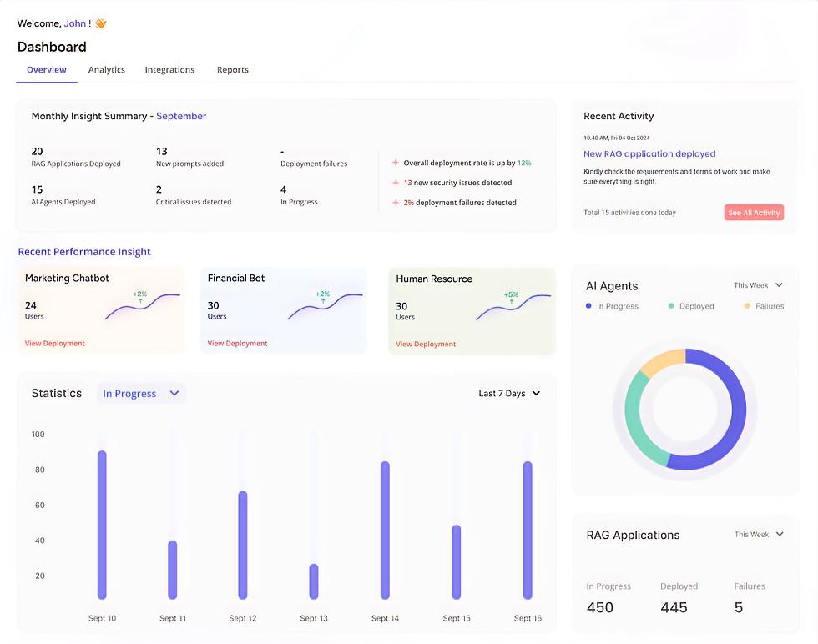
Task: Click the '5' Failures RAG value
Action: click(x=738, y=607)
